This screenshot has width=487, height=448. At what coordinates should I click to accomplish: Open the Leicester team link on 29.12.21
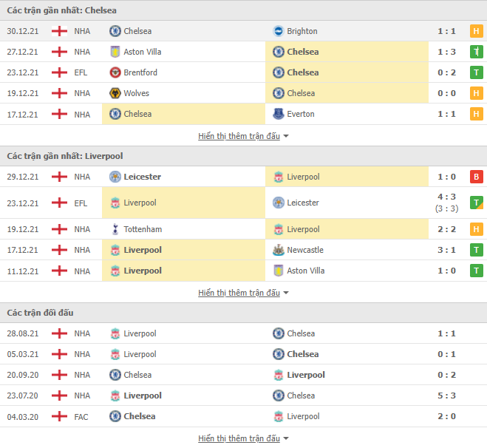(142, 177)
